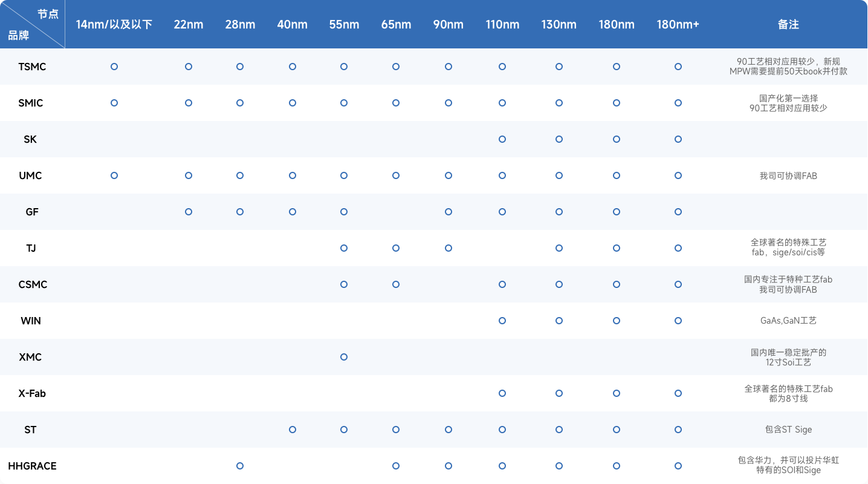Click the TJ 90nm circle marker

click(x=449, y=248)
